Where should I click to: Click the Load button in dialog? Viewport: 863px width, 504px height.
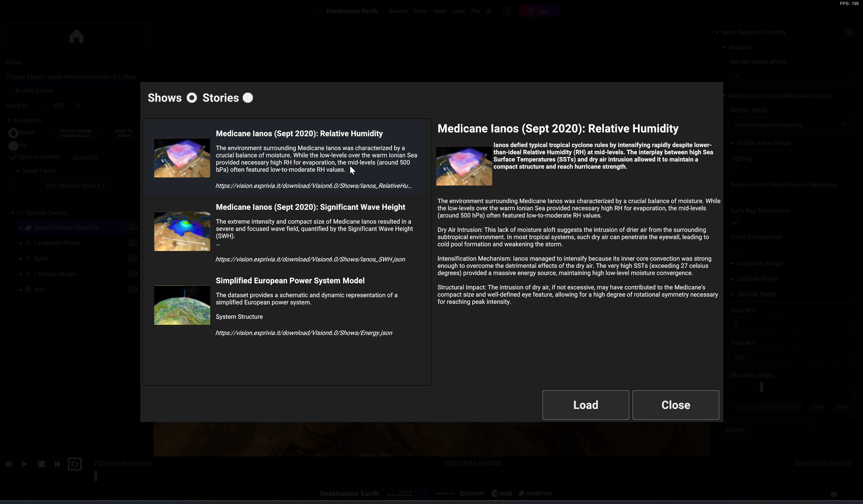pos(585,405)
